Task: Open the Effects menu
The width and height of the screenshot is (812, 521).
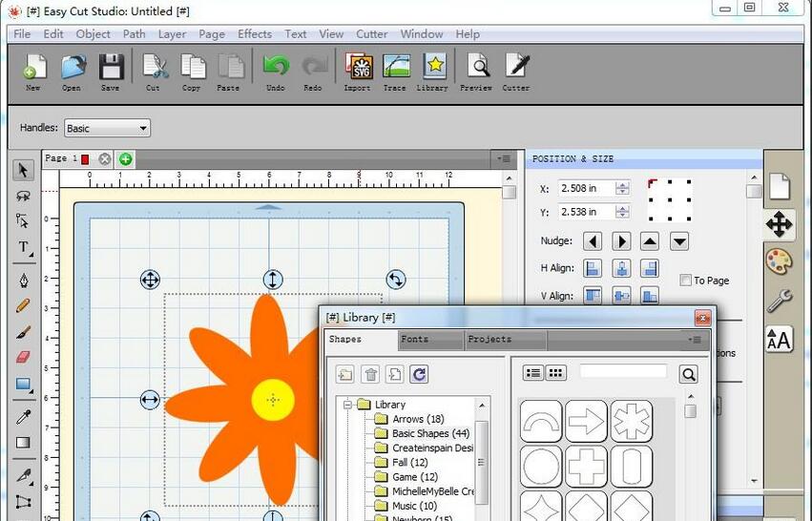Action: tap(255, 34)
